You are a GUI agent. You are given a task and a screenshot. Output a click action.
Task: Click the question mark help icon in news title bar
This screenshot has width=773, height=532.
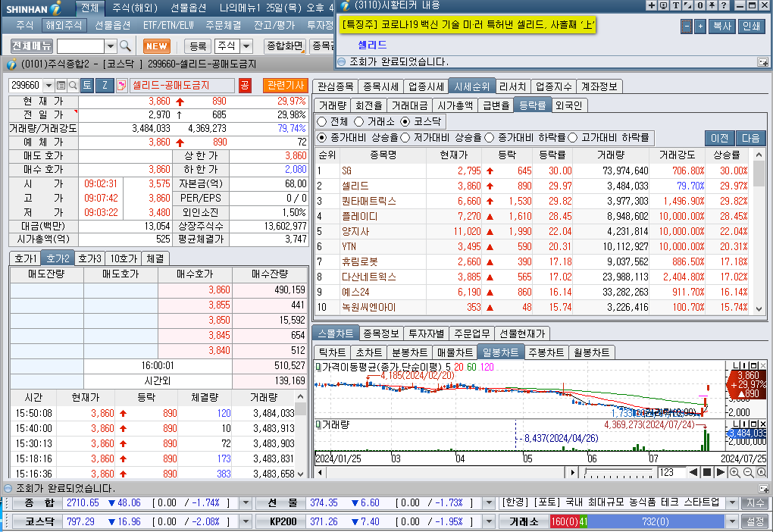click(x=724, y=5)
